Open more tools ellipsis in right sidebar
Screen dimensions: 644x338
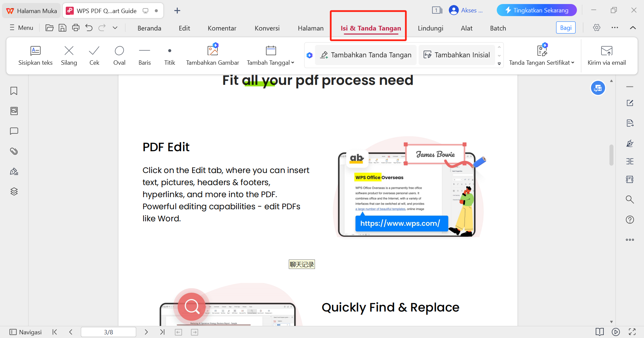click(x=630, y=240)
